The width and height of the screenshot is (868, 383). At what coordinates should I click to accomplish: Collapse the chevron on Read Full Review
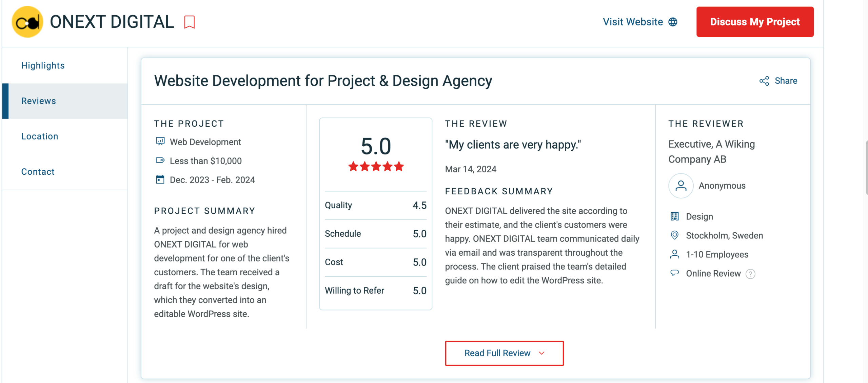541,353
